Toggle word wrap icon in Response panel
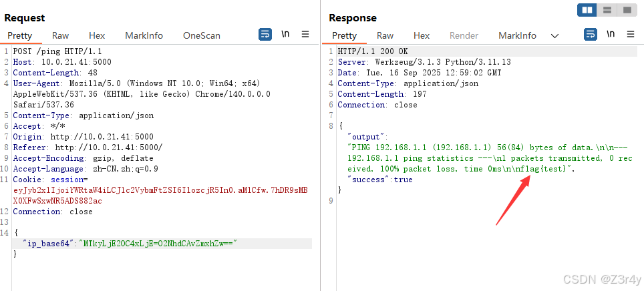The image size is (644, 291). tap(591, 35)
